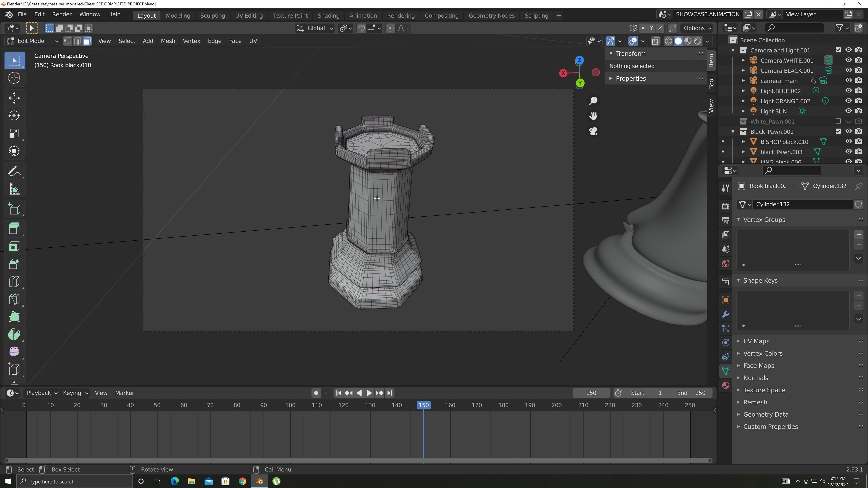The height and width of the screenshot is (488, 868).
Task: Switch to the Sculpting workspace tab
Action: coord(213,16)
